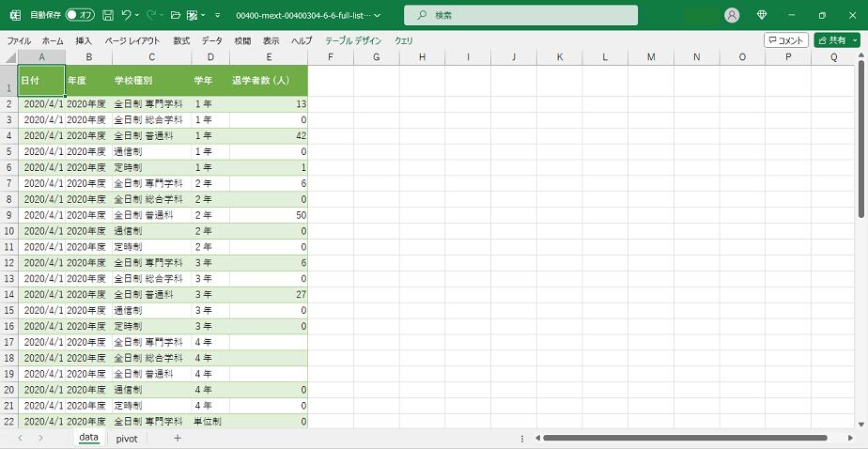Toggle the 自動保存 AutoSave switch
Screen dimensions: 868x449
click(80, 15)
